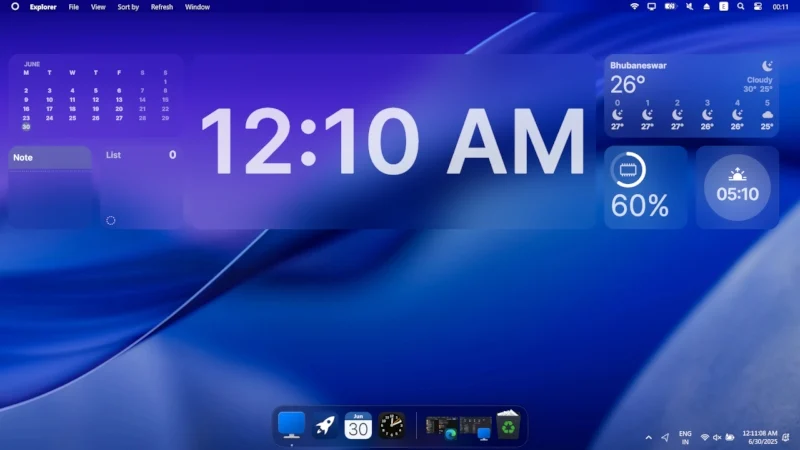Click the 60% memory usage ring widget
This screenshot has height=450, width=800.
click(x=645, y=187)
